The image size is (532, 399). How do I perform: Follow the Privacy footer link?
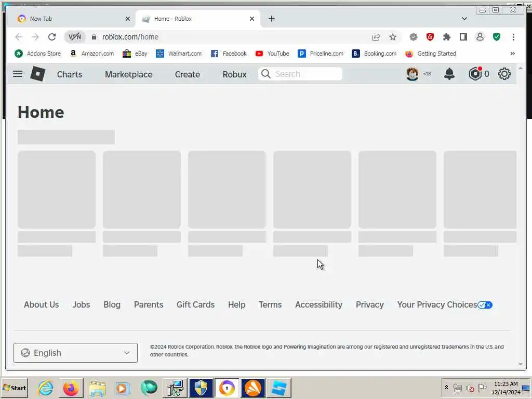(370, 304)
